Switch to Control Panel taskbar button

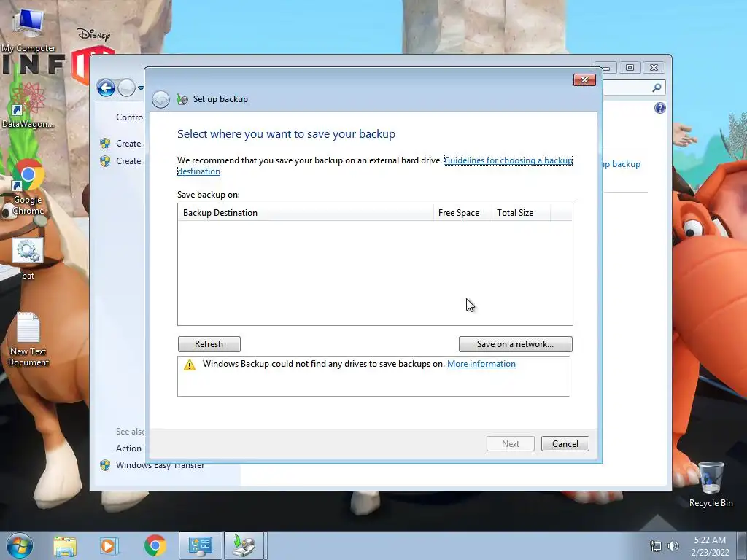(x=200, y=545)
